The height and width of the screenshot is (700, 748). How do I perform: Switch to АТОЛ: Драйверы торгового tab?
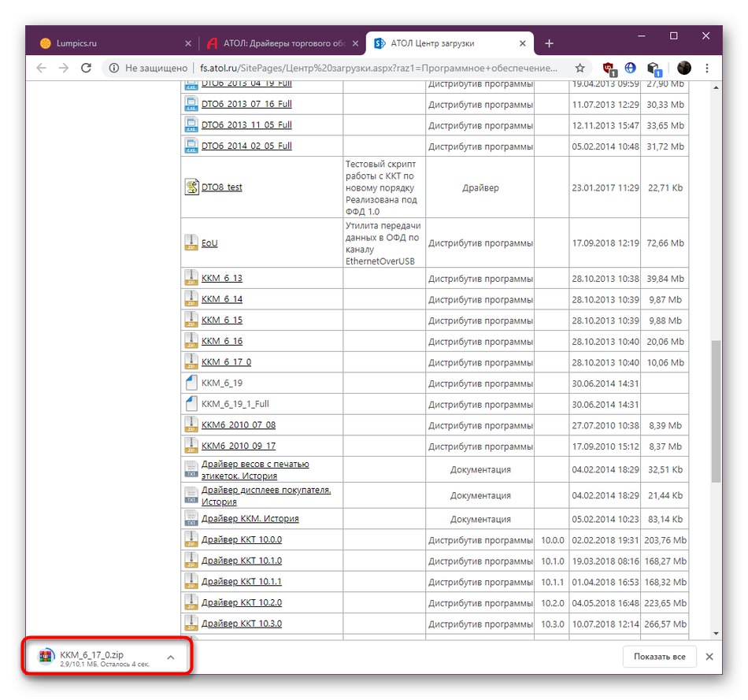click(283, 43)
